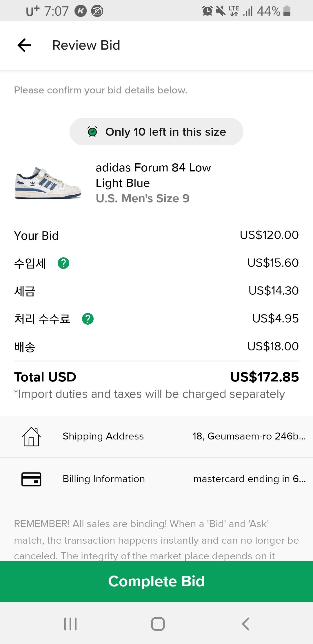Tap the Total USD amount
Viewport: 313px width, 644px height.
pos(264,377)
